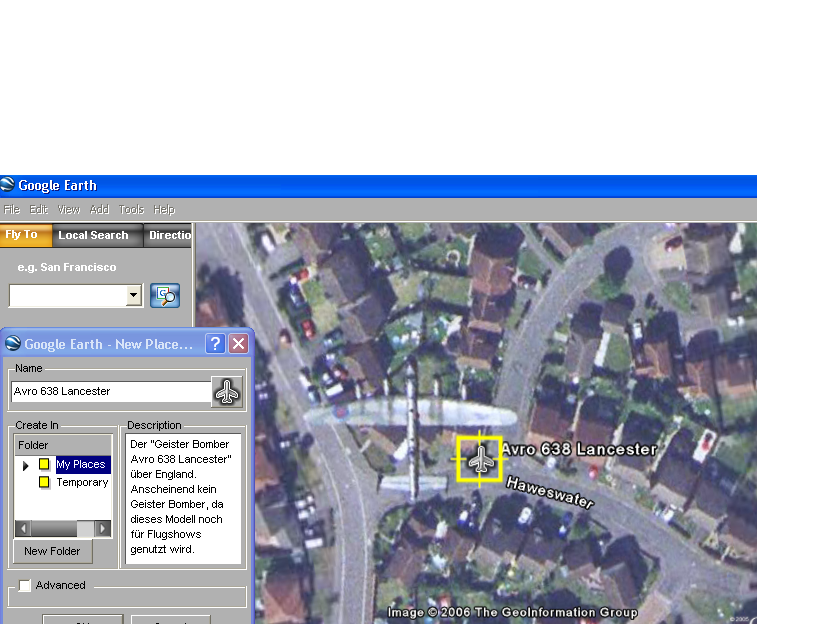
Task: Click the airplane icon button beside Name
Action: pos(227,392)
